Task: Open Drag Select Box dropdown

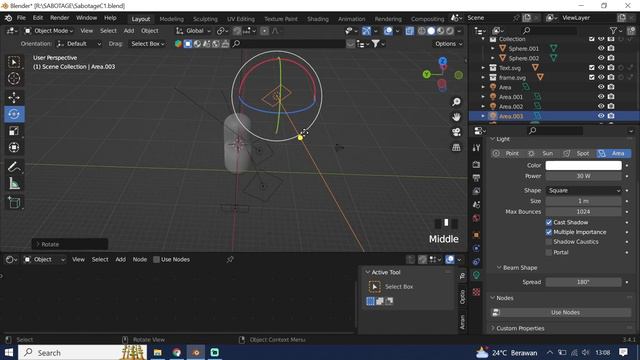Action: click(147, 44)
